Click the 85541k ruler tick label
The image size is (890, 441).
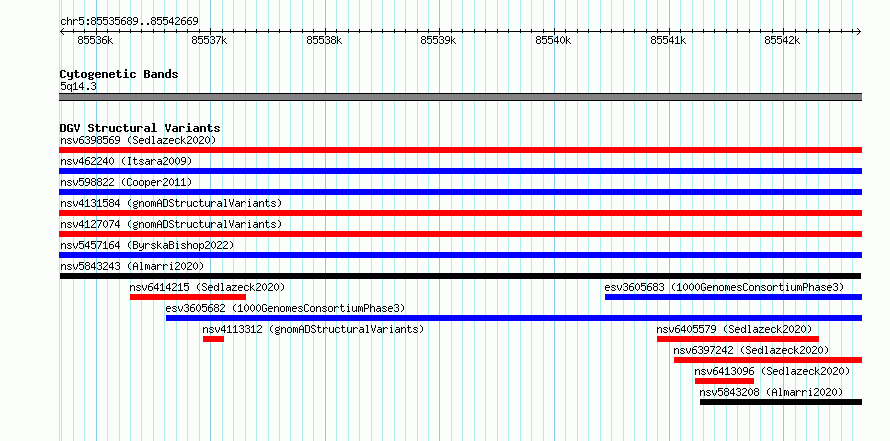(668, 40)
